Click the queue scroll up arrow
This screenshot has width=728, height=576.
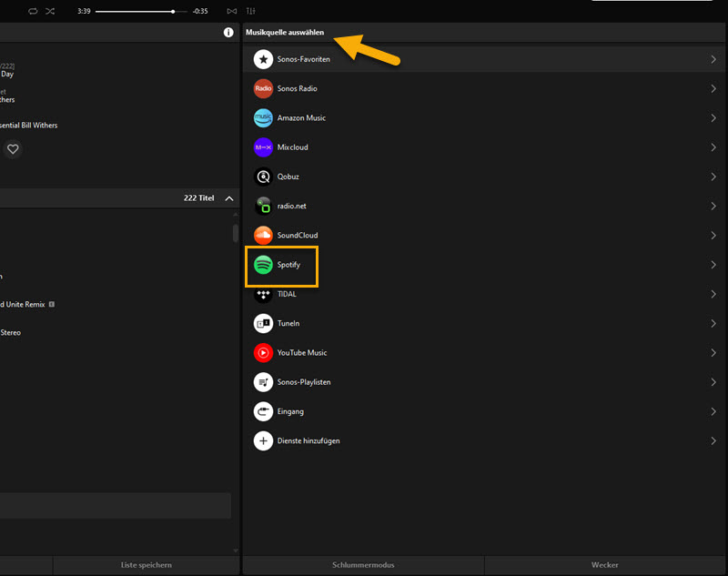(x=236, y=215)
